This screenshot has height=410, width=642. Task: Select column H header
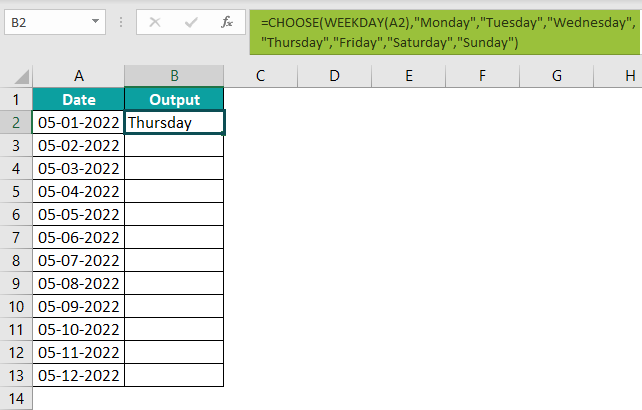pyautogui.click(x=618, y=76)
